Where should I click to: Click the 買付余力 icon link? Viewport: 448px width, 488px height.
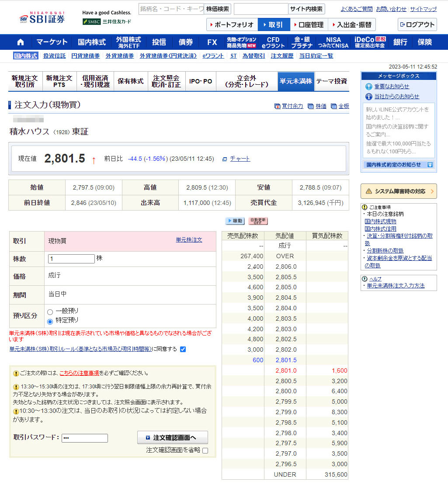[x=277, y=106]
